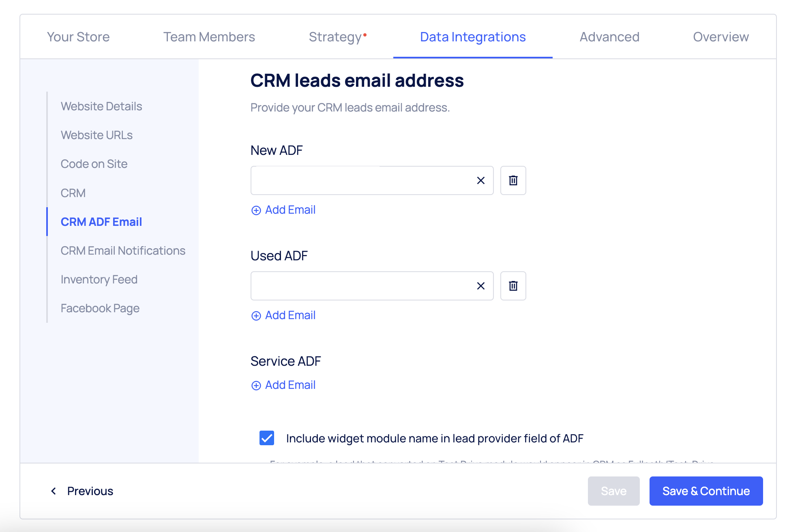Focus the Used ADF email input

click(361, 286)
